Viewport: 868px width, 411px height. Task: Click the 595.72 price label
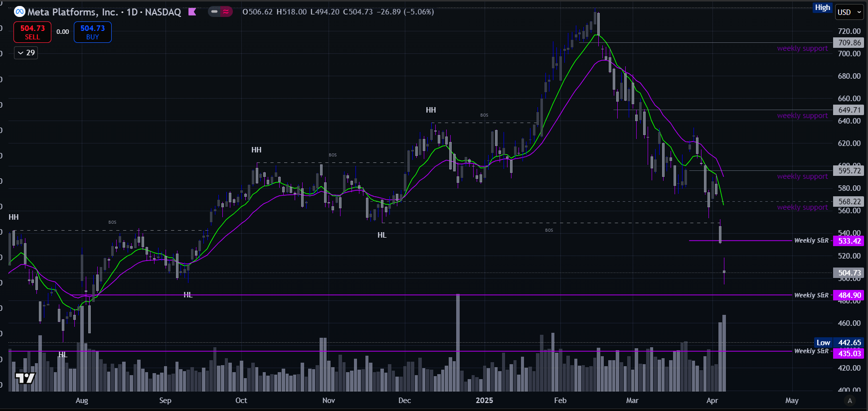pyautogui.click(x=849, y=171)
